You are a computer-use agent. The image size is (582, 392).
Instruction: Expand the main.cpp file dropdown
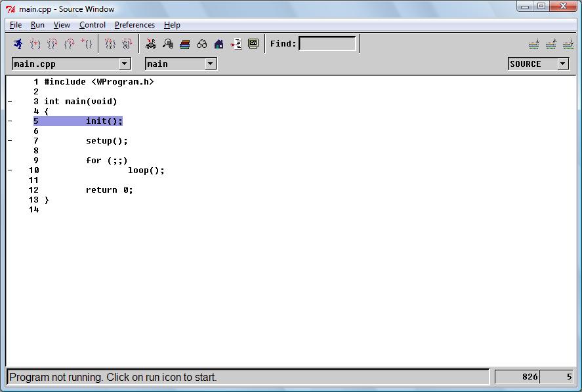[125, 64]
